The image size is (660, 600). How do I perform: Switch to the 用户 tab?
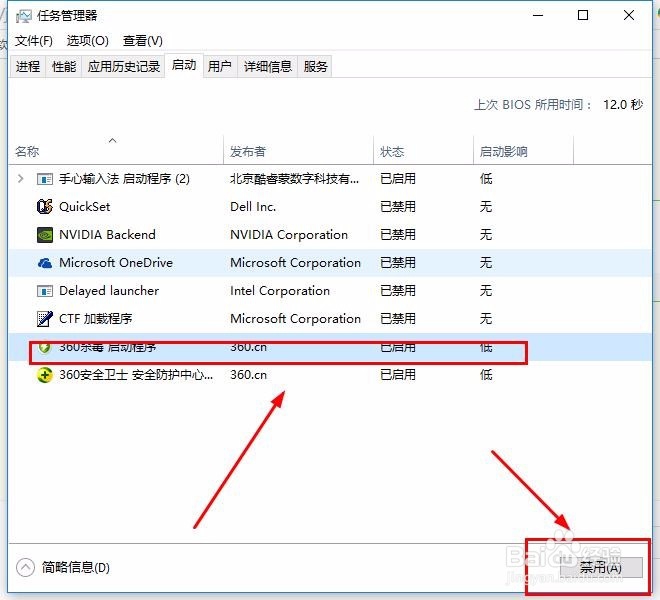(220, 67)
